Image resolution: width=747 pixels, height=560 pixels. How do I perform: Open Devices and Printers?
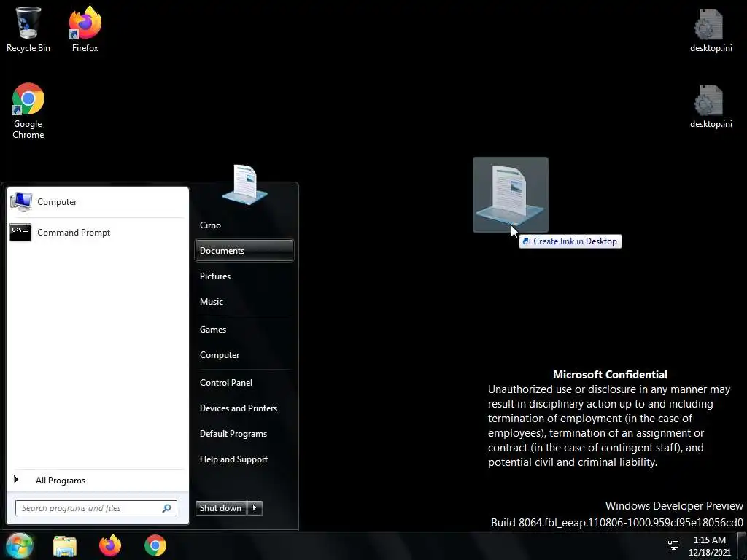[244, 408]
